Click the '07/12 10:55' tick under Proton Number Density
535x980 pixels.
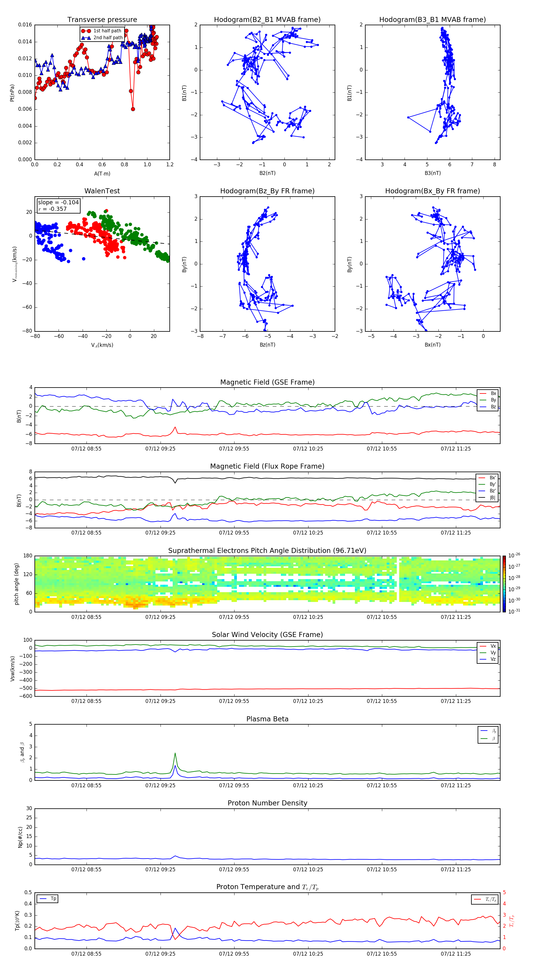point(382,869)
